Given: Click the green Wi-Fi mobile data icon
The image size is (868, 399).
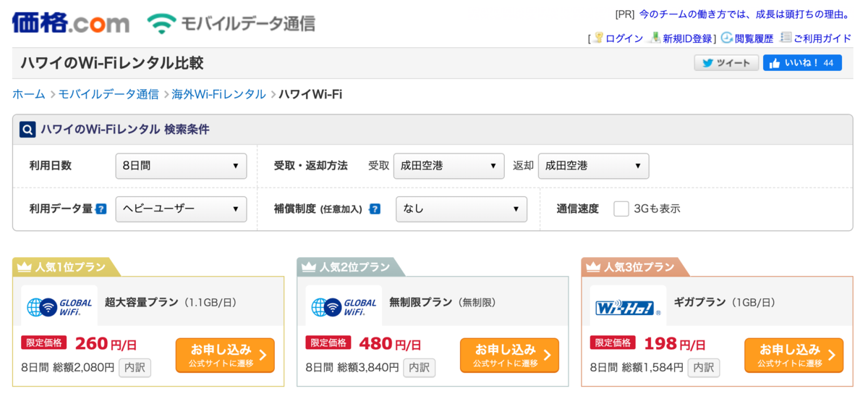Looking at the screenshot, I should [x=161, y=24].
